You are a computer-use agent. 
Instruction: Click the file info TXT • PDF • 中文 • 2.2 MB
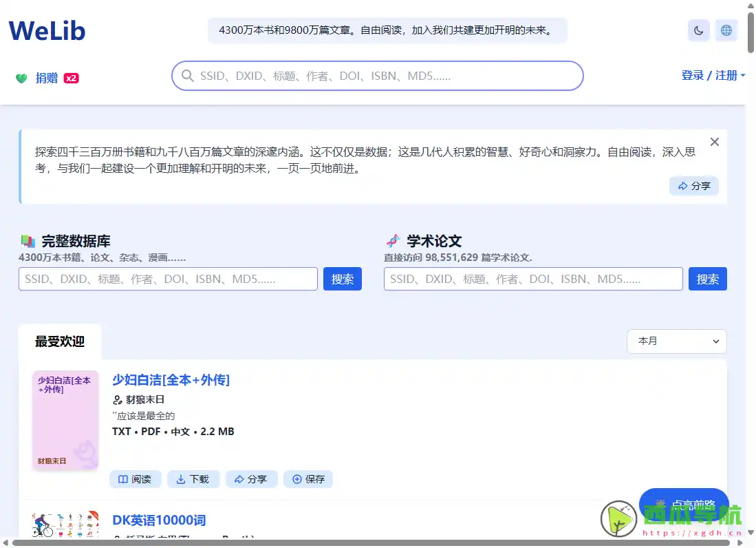coord(173,431)
